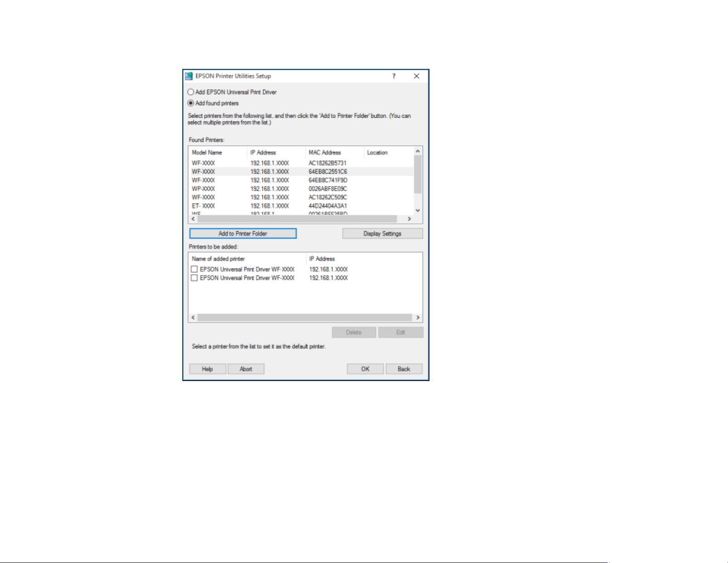728x563 pixels.
Task: Click horizontal scrollbar thumb in Found Printers list
Action: pos(297,219)
